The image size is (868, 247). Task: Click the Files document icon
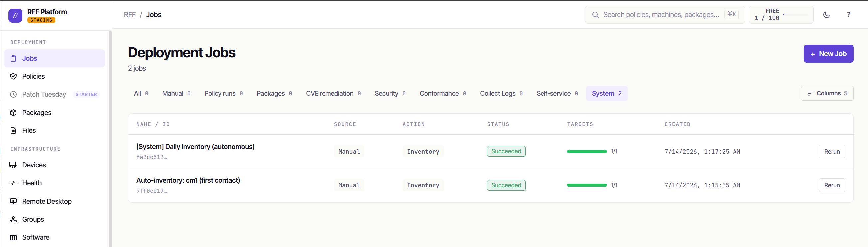click(x=13, y=130)
